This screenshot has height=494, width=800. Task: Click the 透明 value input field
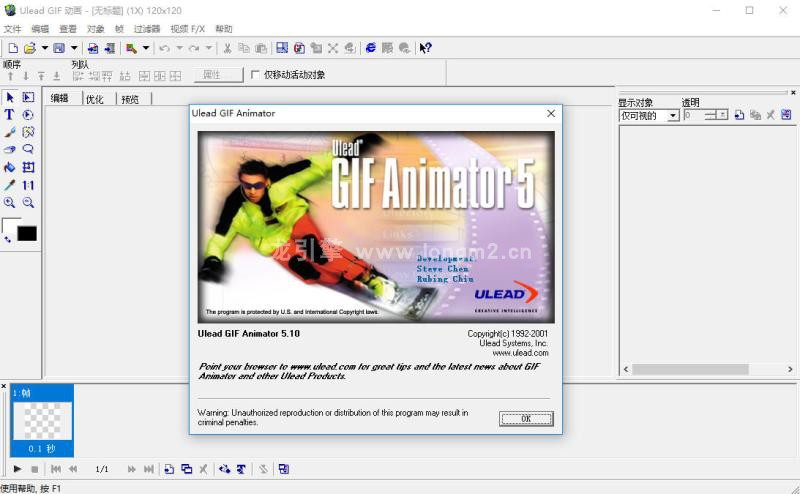coord(693,115)
